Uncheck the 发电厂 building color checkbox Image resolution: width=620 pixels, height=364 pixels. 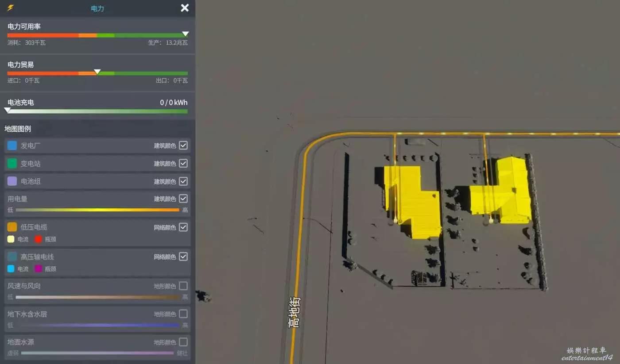[x=183, y=146]
